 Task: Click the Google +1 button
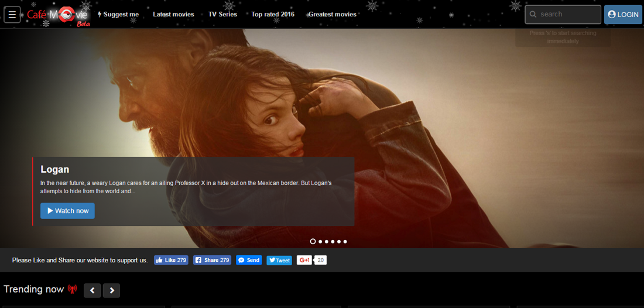[304, 260]
